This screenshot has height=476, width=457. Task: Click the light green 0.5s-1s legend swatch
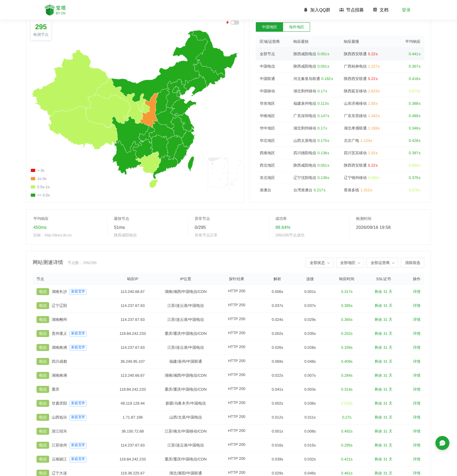[33, 187]
